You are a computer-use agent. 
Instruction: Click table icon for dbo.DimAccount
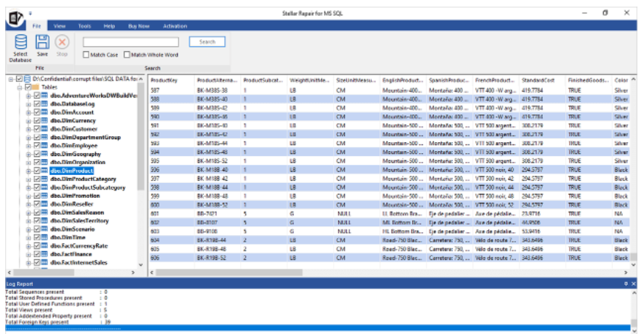pos(44,112)
